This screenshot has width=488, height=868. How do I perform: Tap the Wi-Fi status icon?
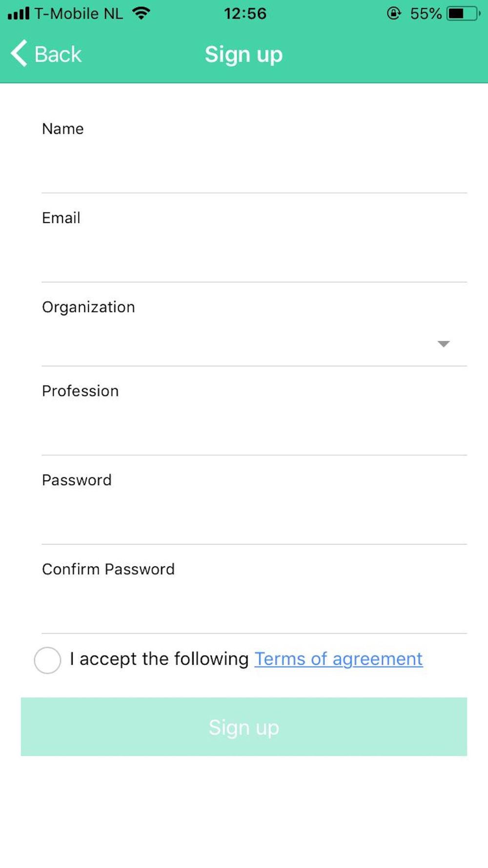(141, 13)
